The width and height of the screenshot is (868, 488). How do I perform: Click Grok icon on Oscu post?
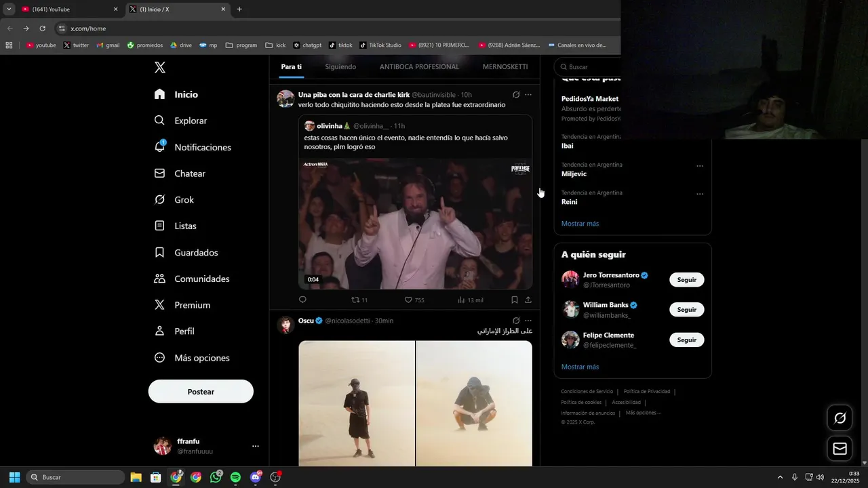[516, 321]
